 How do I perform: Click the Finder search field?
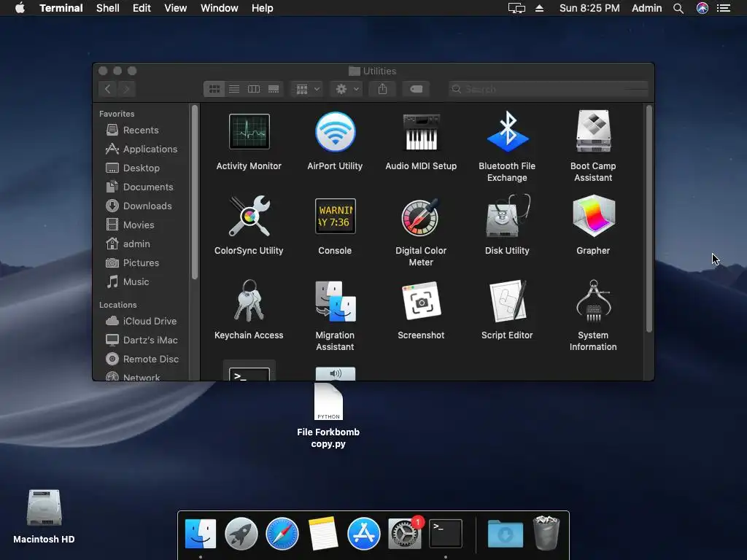(549, 89)
